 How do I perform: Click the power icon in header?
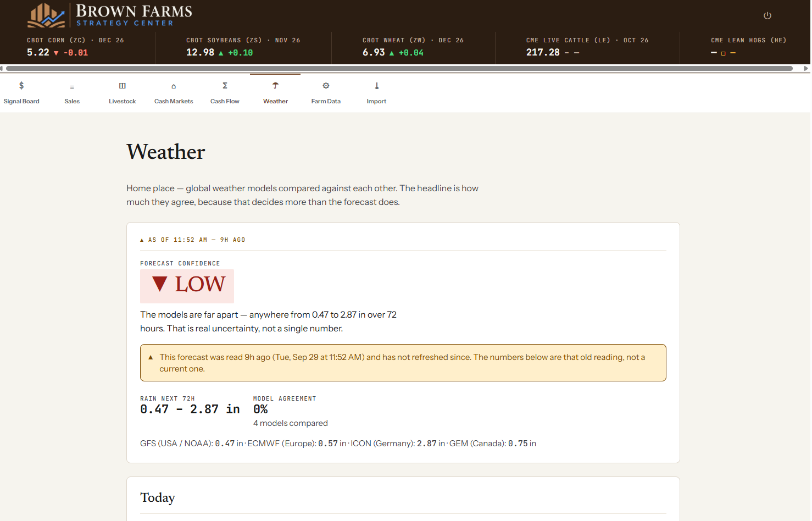point(767,15)
